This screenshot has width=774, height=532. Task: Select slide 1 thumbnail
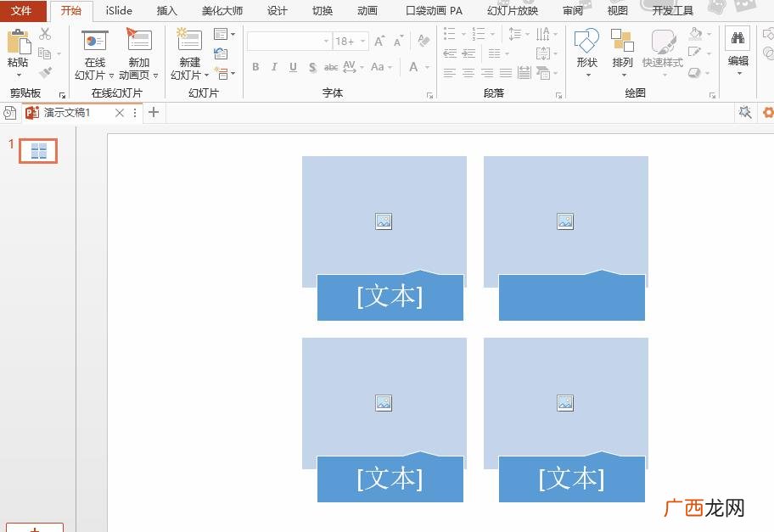pyautogui.click(x=38, y=150)
